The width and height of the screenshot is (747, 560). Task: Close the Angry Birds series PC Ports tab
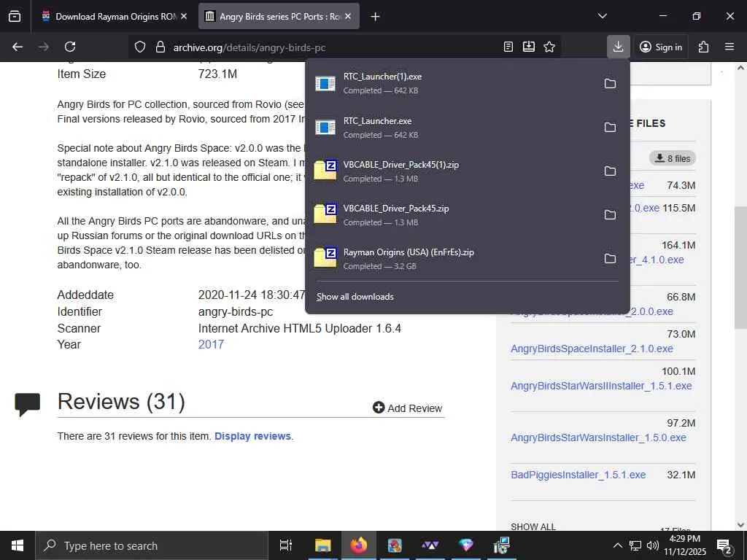click(x=348, y=16)
